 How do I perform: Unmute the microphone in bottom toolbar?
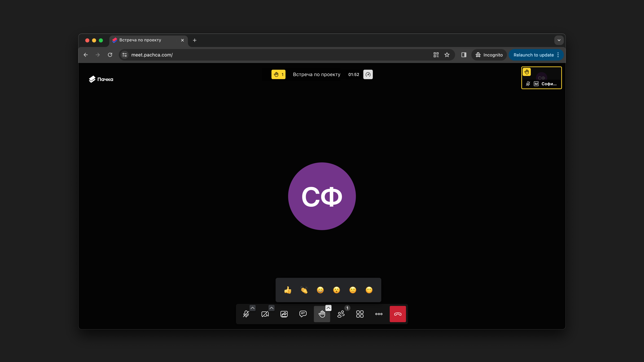point(246,314)
